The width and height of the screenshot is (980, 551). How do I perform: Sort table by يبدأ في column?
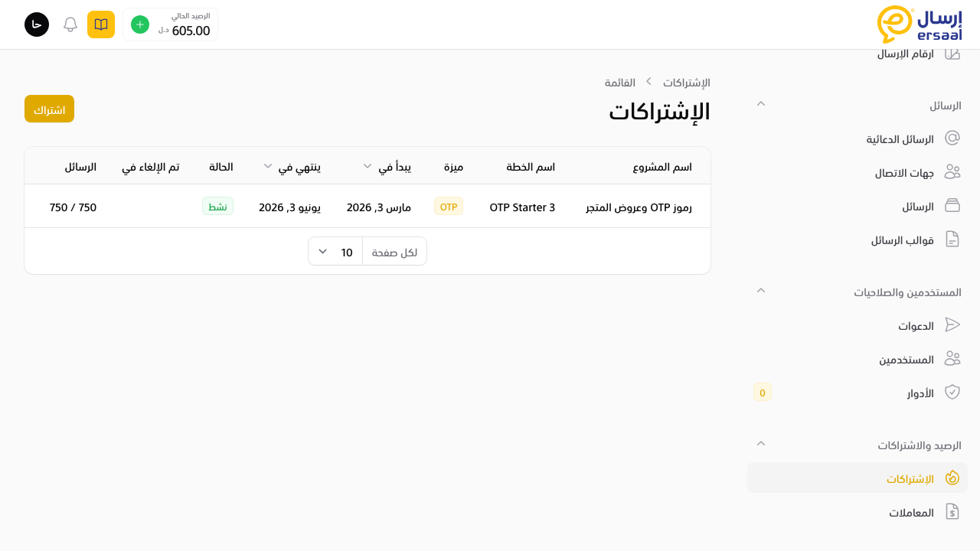click(x=367, y=166)
